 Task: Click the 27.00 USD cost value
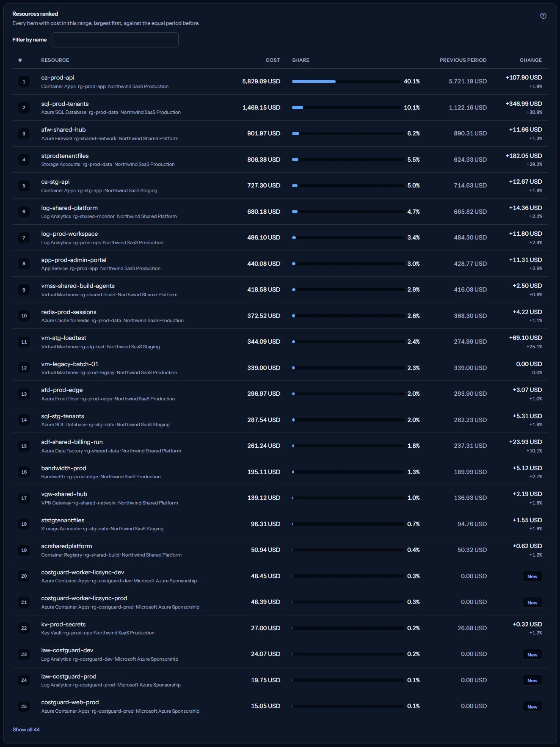265,628
